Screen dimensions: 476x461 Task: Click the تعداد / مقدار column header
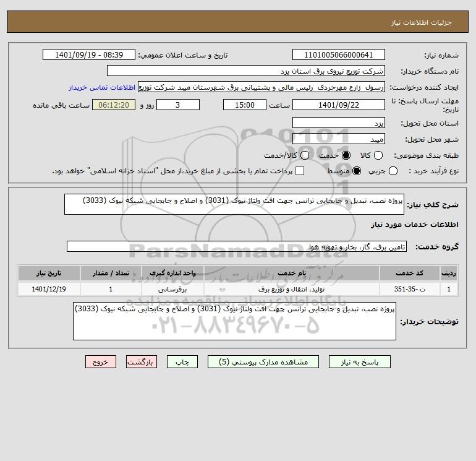tap(111, 273)
